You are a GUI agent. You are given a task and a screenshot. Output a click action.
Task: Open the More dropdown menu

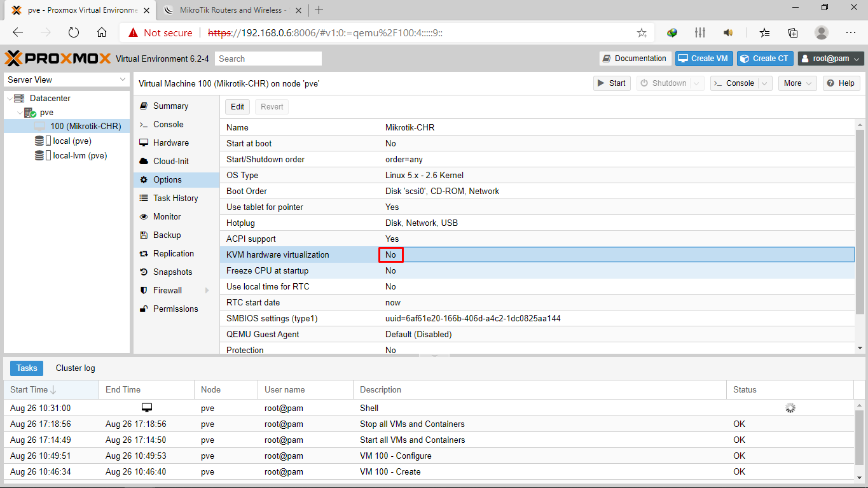(797, 83)
